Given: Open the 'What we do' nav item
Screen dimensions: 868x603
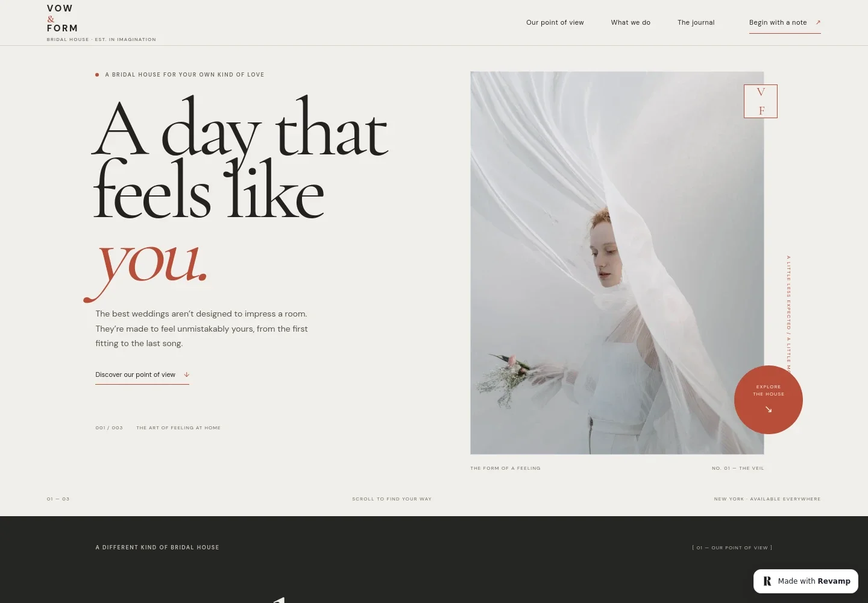Looking at the screenshot, I should tap(631, 22).
